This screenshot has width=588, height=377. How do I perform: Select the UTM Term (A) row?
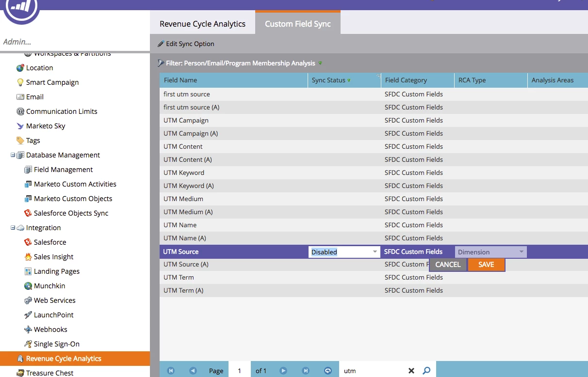point(374,290)
